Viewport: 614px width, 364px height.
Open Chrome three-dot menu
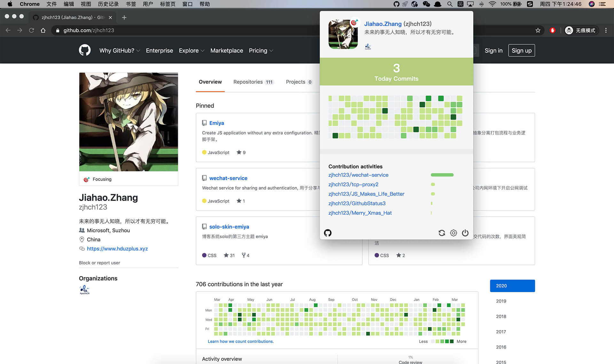click(606, 30)
